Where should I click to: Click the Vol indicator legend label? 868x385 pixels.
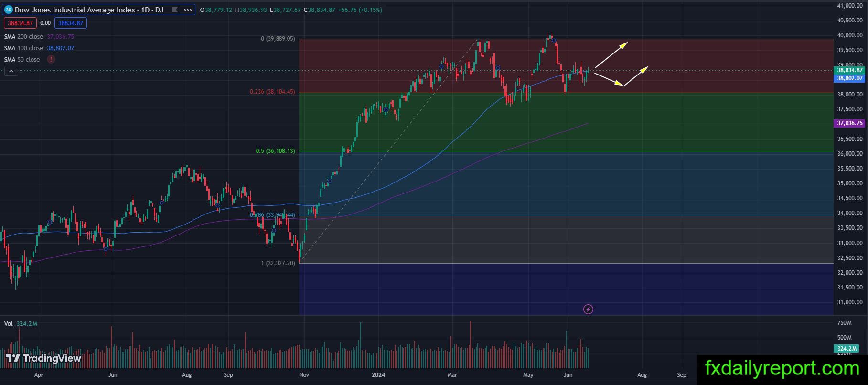[x=8, y=323]
